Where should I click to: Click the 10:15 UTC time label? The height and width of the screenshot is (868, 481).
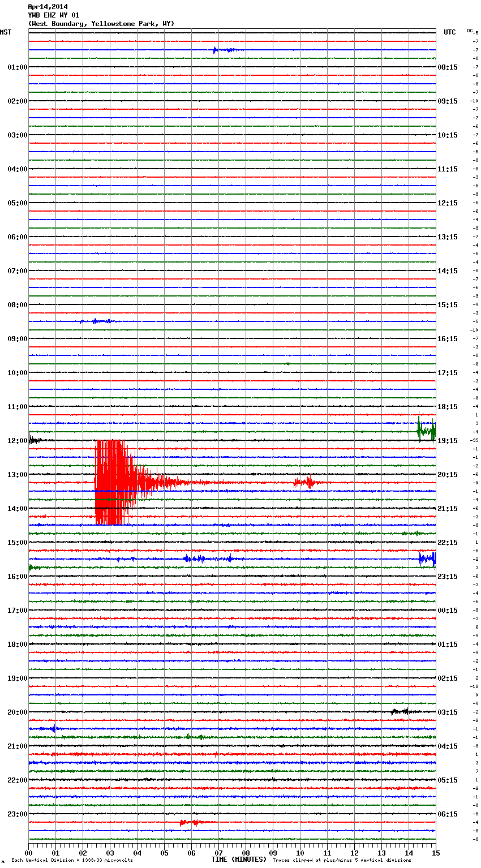(x=448, y=135)
